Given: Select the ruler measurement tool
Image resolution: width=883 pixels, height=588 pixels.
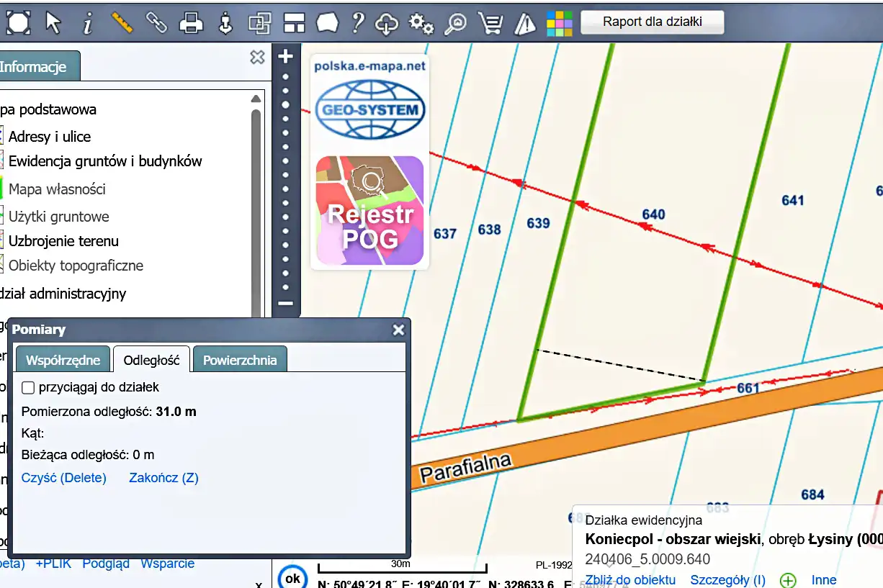Looking at the screenshot, I should (x=122, y=23).
